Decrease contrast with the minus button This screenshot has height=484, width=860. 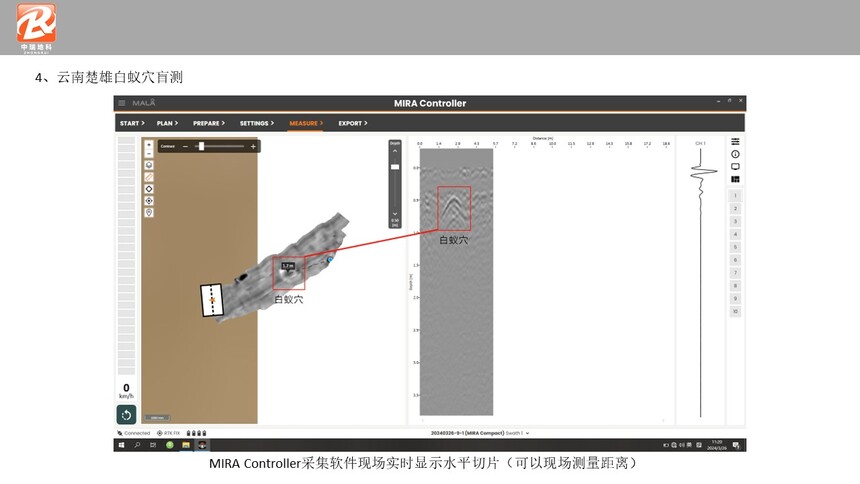coord(185,147)
